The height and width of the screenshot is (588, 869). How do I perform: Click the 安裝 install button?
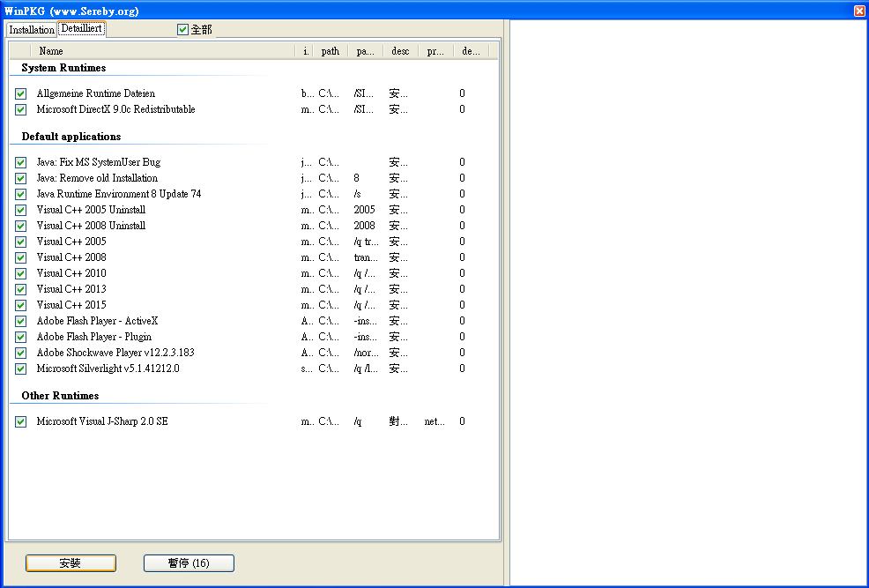(x=71, y=563)
